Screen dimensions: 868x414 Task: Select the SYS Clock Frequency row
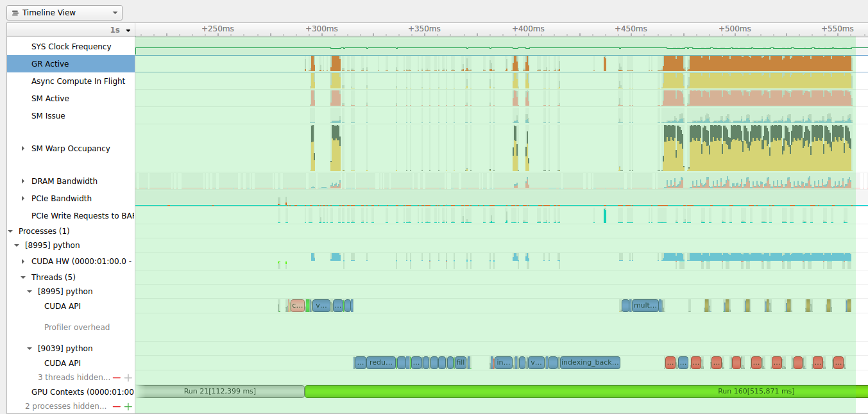pyautogui.click(x=71, y=47)
